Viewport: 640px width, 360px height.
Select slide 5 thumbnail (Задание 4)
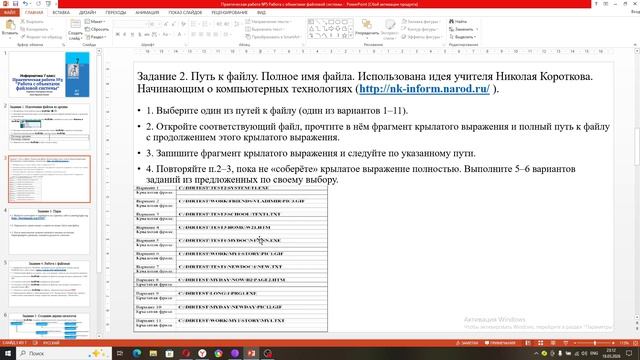click(49, 284)
